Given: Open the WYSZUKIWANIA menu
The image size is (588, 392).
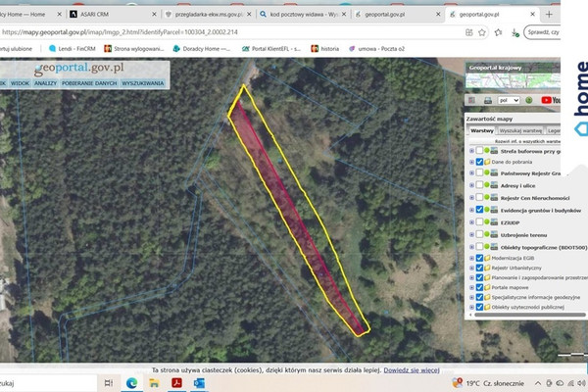Looking at the screenshot, I should click(x=143, y=83).
